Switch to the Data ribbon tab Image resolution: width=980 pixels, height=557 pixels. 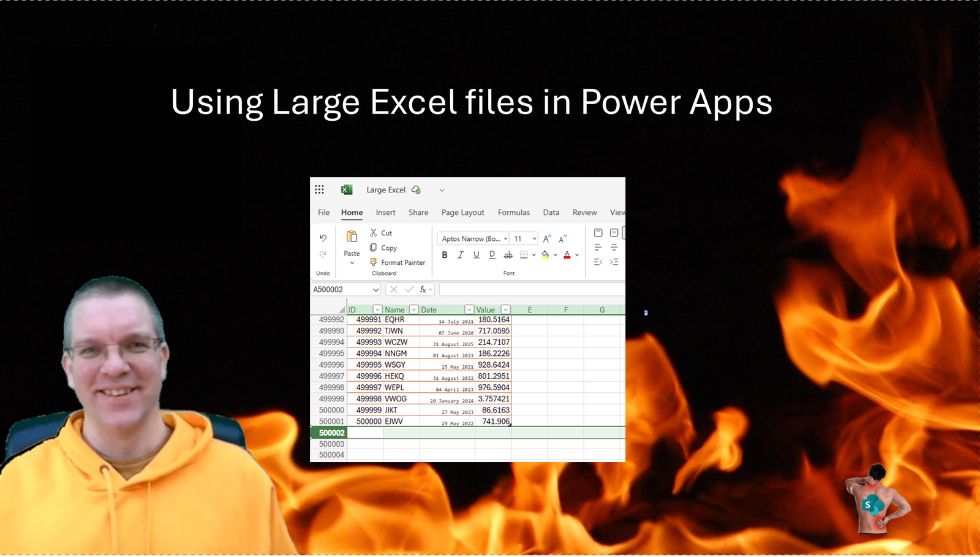coord(551,213)
